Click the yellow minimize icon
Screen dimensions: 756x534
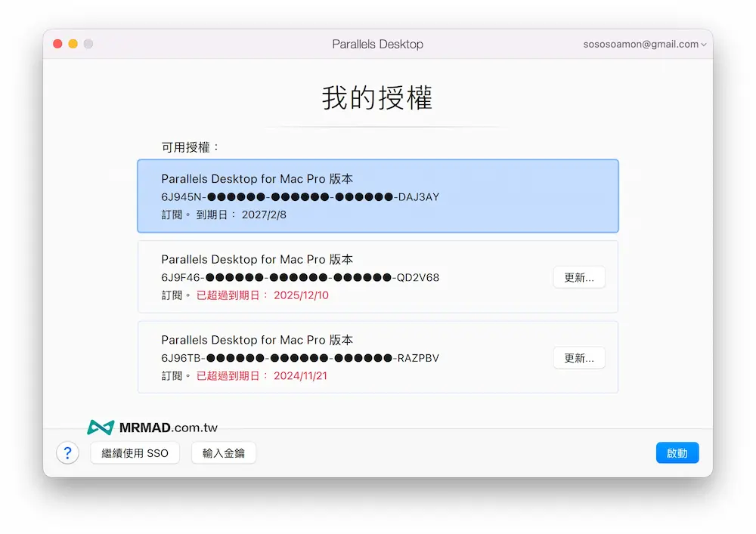73,44
